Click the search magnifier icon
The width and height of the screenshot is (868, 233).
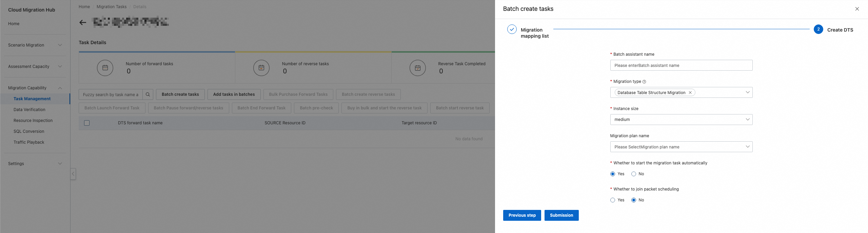point(148,94)
